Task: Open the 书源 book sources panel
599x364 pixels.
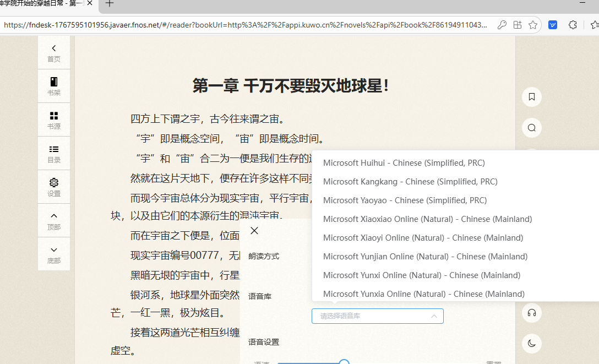Action: [x=54, y=120]
